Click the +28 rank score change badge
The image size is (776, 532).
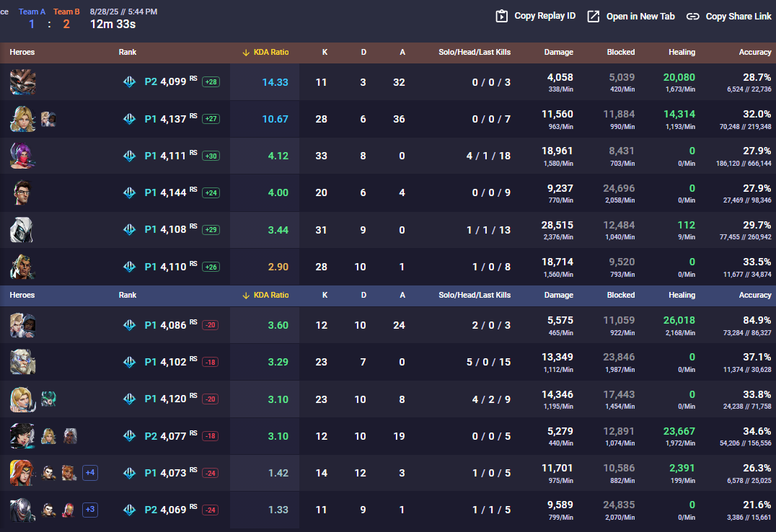(211, 81)
